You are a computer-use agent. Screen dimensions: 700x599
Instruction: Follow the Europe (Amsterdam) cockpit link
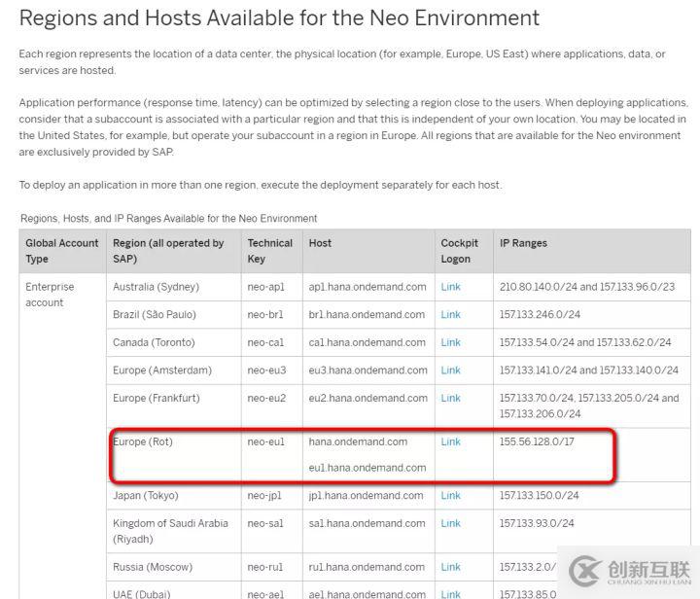click(x=450, y=370)
